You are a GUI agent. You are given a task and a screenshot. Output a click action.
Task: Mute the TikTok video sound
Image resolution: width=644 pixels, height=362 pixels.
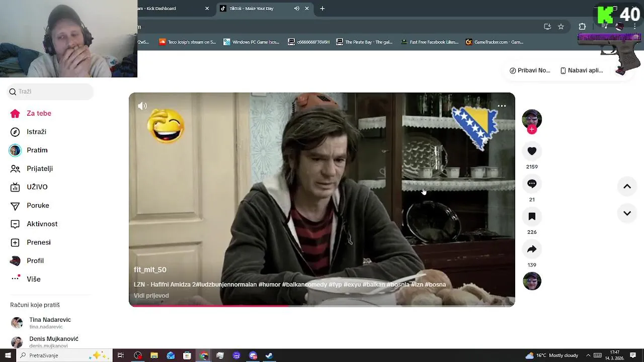142,106
